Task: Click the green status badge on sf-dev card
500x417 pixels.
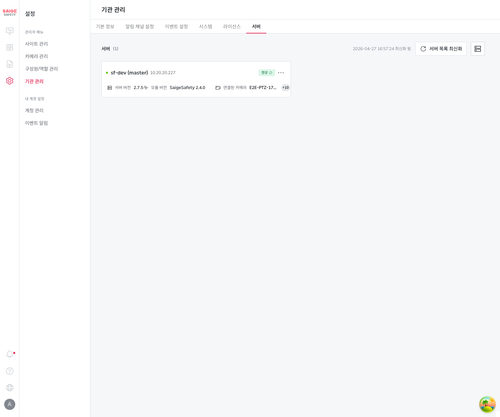Action: [x=267, y=72]
